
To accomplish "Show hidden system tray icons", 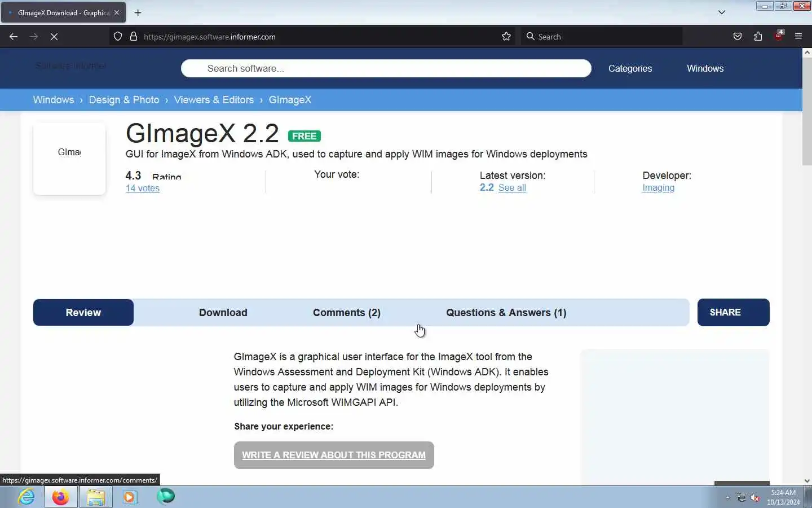I will click(x=727, y=497).
